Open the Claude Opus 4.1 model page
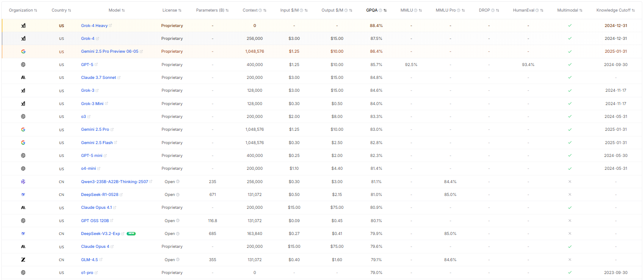This screenshot has height=280, width=644. coord(96,208)
